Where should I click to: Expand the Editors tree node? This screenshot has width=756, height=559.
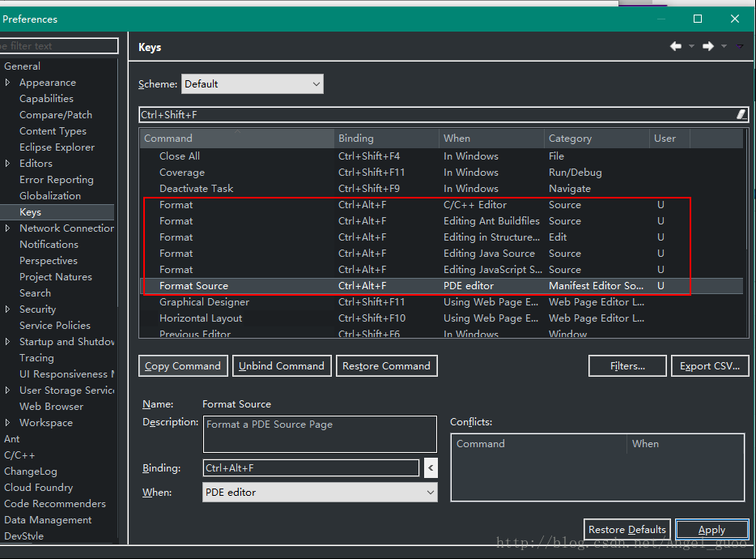[7, 164]
